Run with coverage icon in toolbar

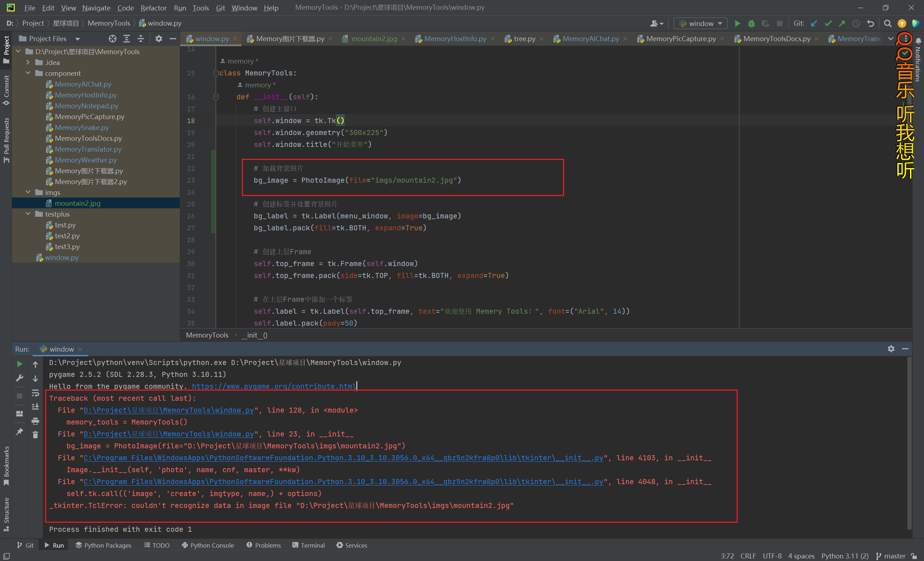(x=766, y=23)
